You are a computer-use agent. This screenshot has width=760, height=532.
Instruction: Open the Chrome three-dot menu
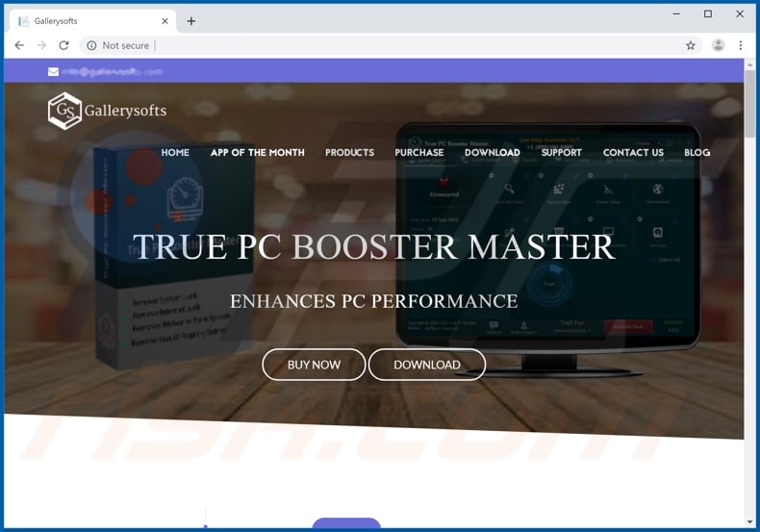[x=740, y=45]
